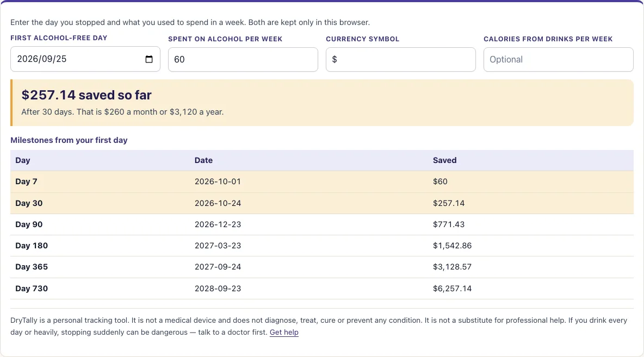The image size is (644, 357).
Task: Click the date 2027-03-23
Action: coord(218,246)
